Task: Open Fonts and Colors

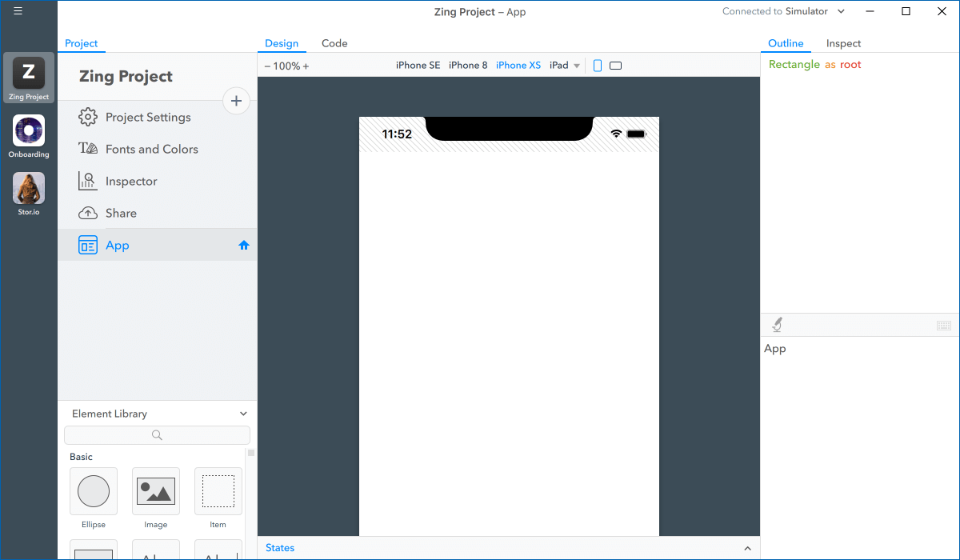Action: tap(151, 149)
